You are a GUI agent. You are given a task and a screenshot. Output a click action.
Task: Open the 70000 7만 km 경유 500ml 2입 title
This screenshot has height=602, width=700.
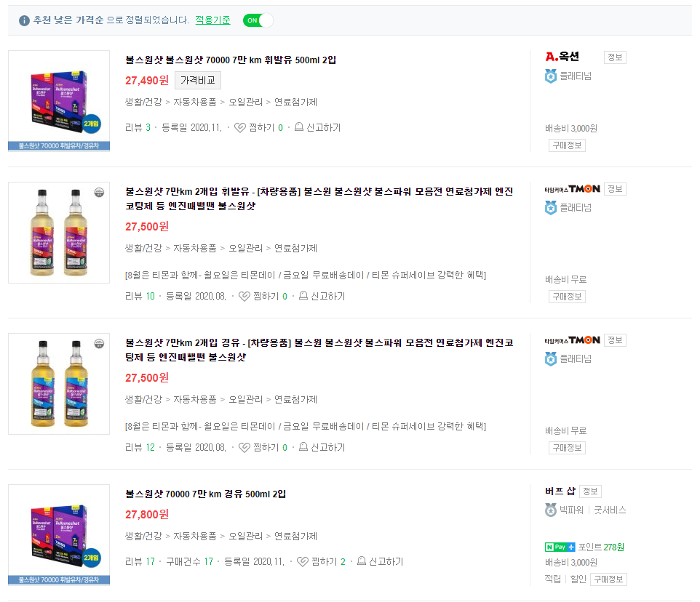pos(205,494)
